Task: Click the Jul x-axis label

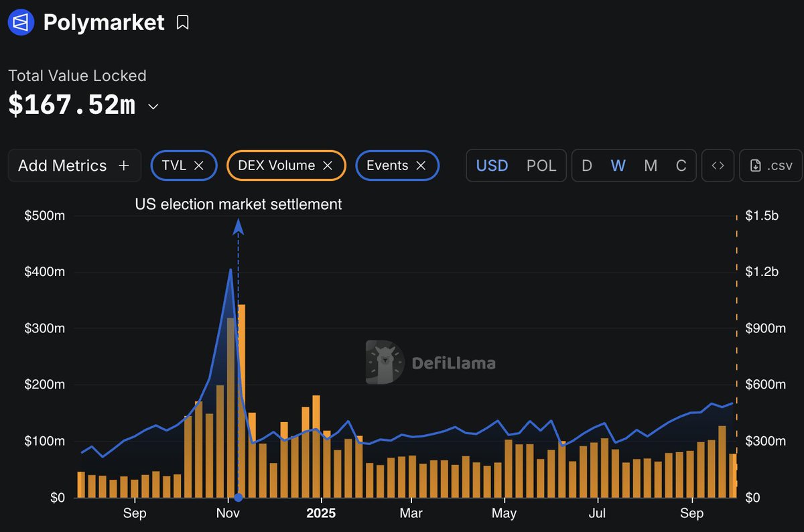Action: point(597,514)
